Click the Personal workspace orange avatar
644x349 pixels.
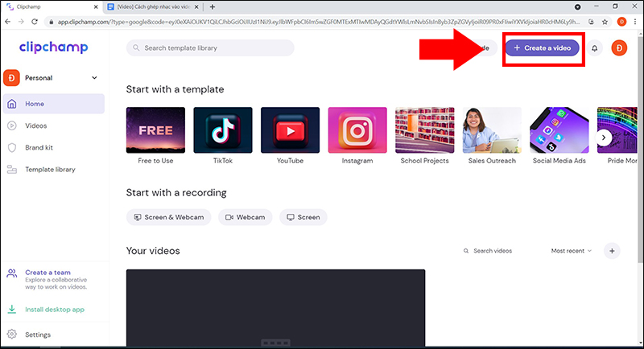tap(11, 78)
